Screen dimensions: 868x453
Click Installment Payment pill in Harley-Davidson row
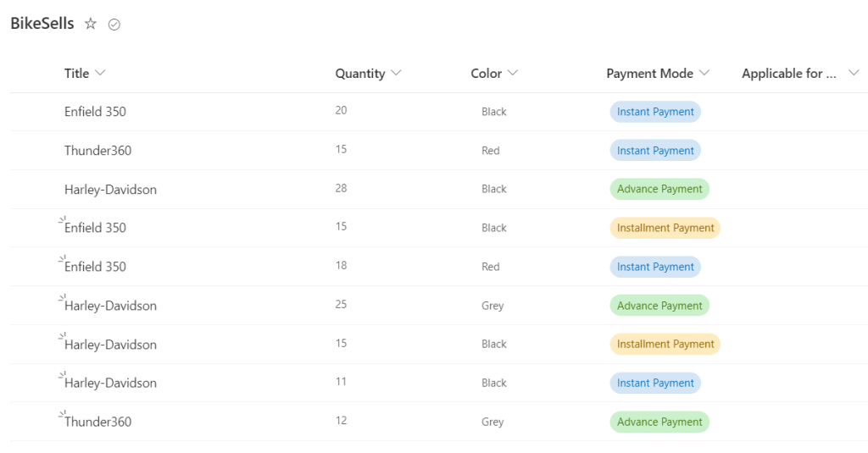pyautogui.click(x=665, y=344)
